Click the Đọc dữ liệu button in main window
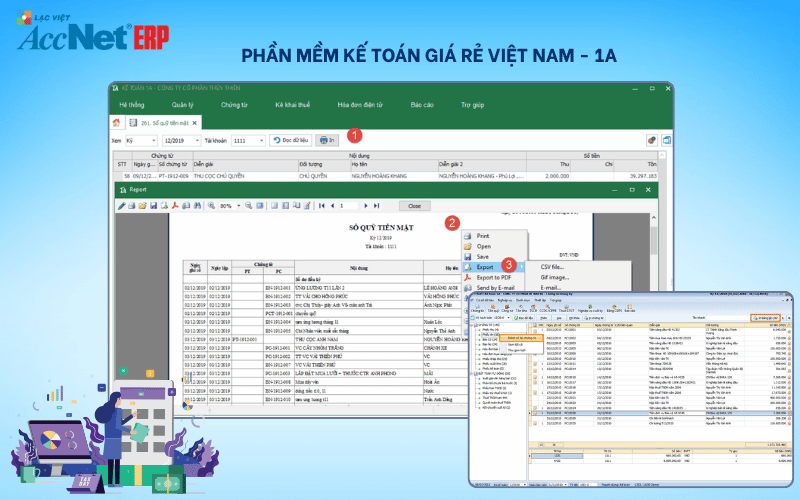The image size is (800, 500). 290,140
